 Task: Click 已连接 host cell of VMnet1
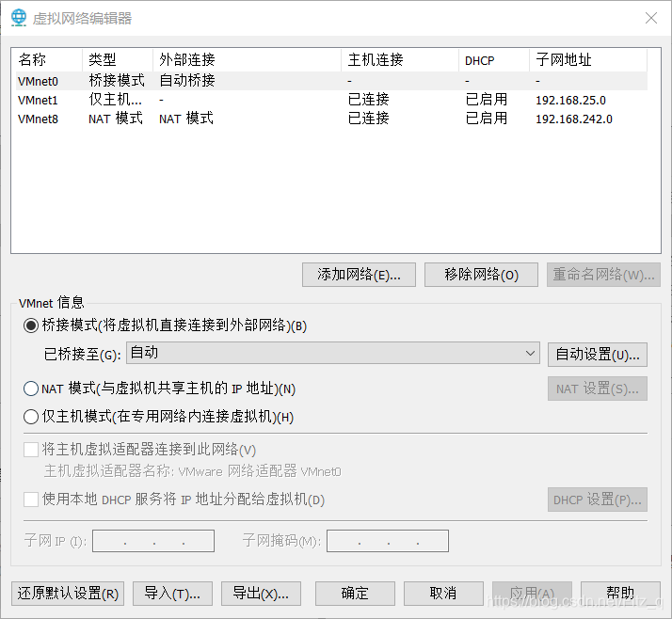(368, 100)
